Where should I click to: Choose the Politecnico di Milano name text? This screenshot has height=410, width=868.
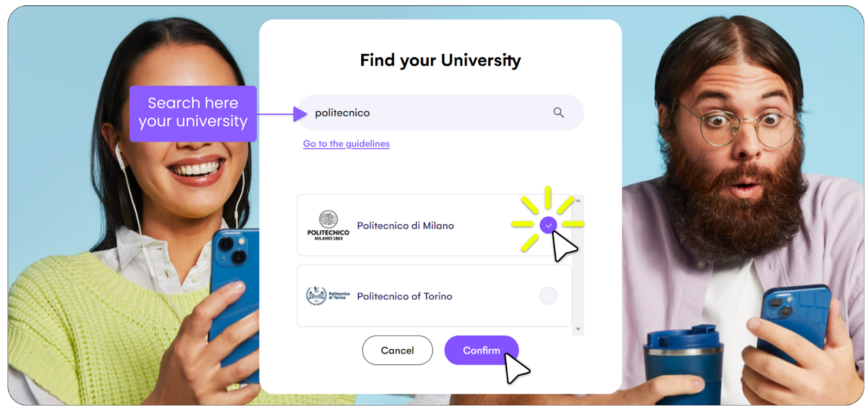click(405, 225)
